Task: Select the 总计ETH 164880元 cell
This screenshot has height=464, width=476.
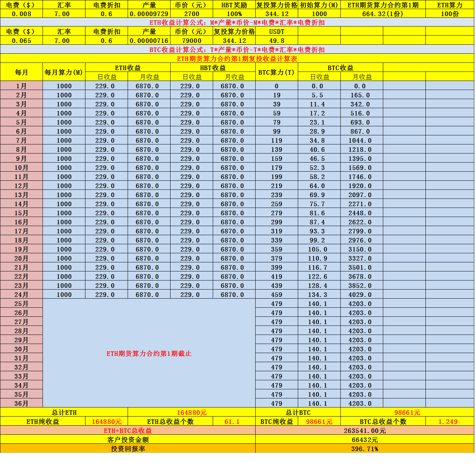Action: click(x=190, y=412)
